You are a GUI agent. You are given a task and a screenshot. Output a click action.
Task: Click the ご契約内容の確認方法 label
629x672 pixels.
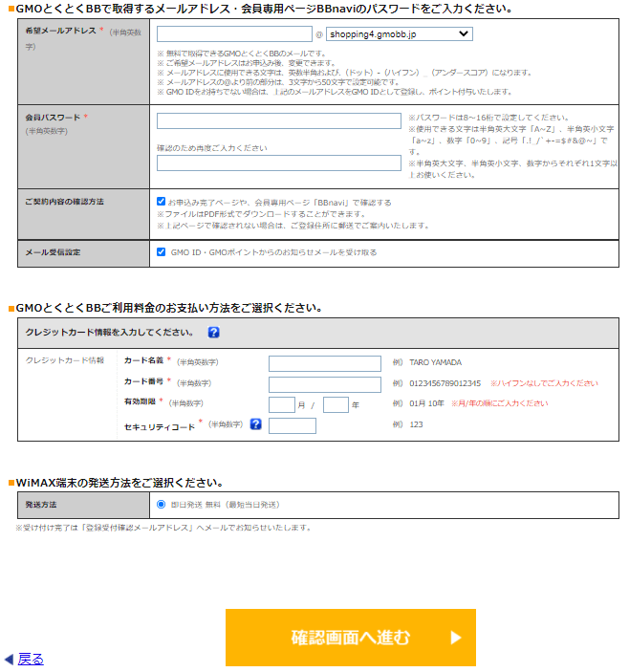64,202
